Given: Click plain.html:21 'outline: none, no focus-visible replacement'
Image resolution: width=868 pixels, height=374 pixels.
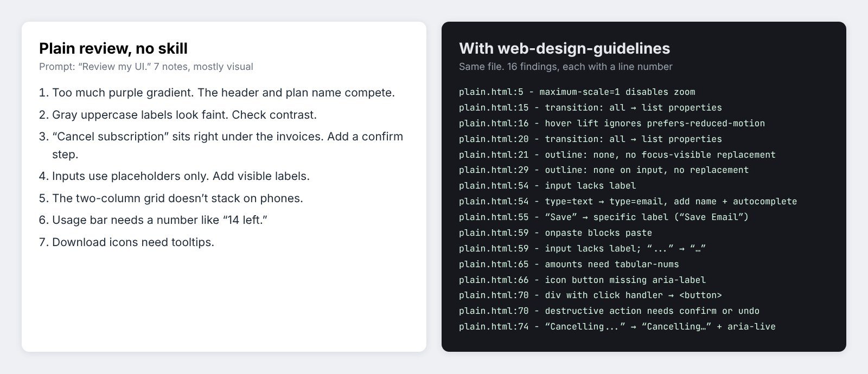Looking at the screenshot, I should click(x=617, y=155).
